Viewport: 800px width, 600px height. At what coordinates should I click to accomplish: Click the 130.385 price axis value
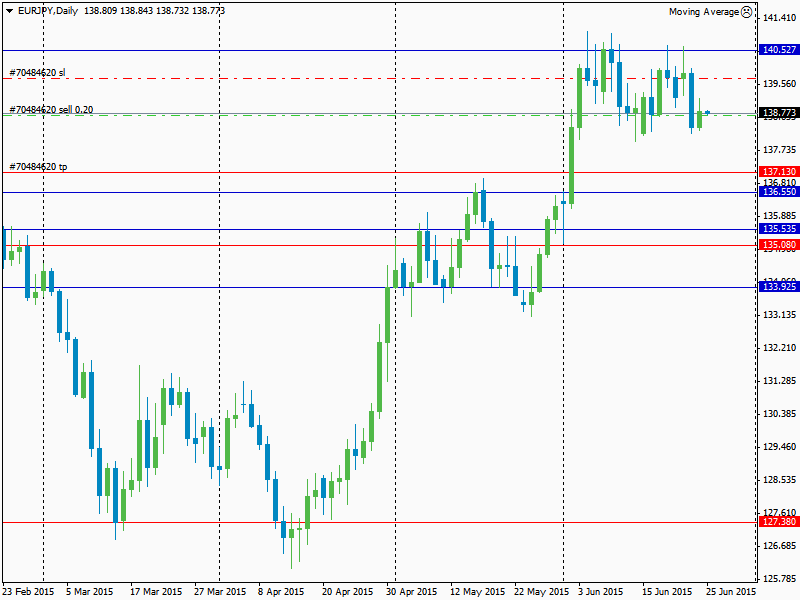[779, 414]
